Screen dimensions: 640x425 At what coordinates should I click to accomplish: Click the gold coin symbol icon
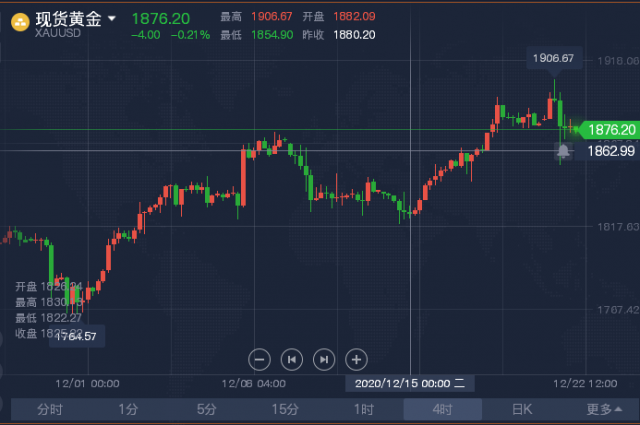pos(20,22)
